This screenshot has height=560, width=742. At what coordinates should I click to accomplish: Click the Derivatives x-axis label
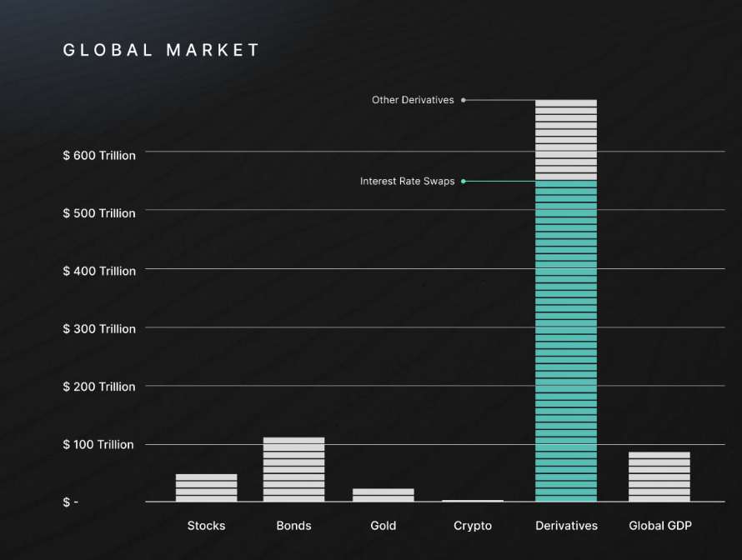coord(566,526)
